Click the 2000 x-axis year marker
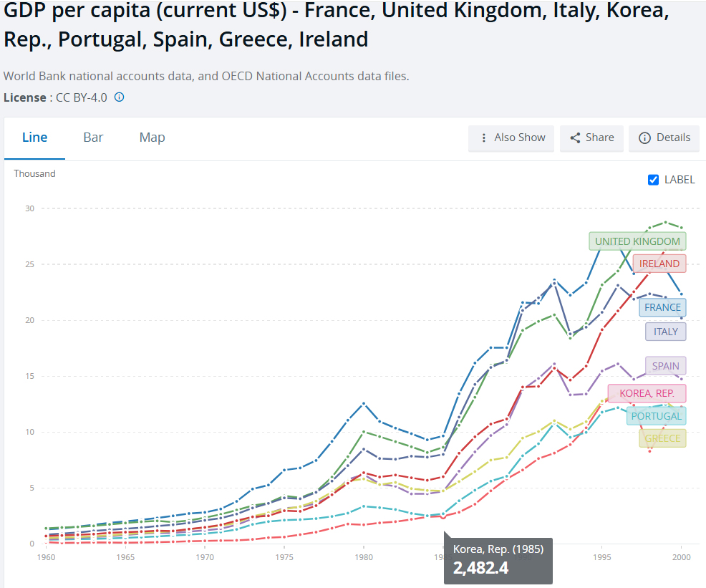The width and height of the screenshot is (706, 588). (x=680, y=556)
